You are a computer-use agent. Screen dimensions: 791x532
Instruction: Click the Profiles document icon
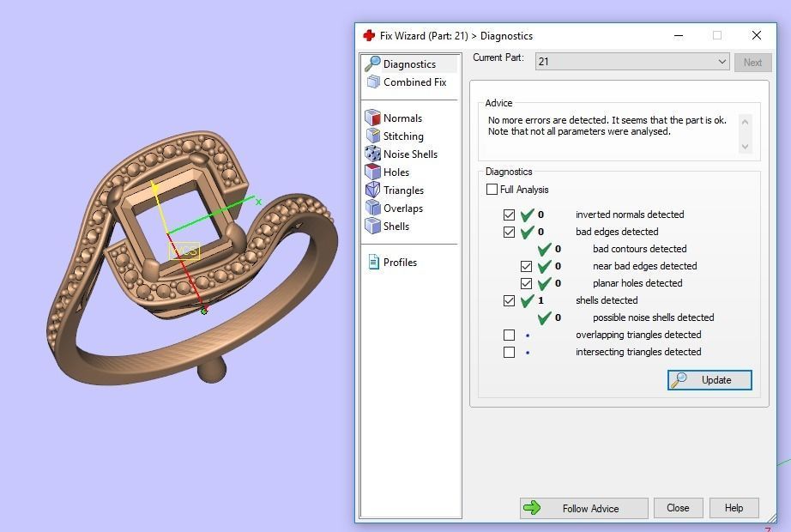click(373, 262)
